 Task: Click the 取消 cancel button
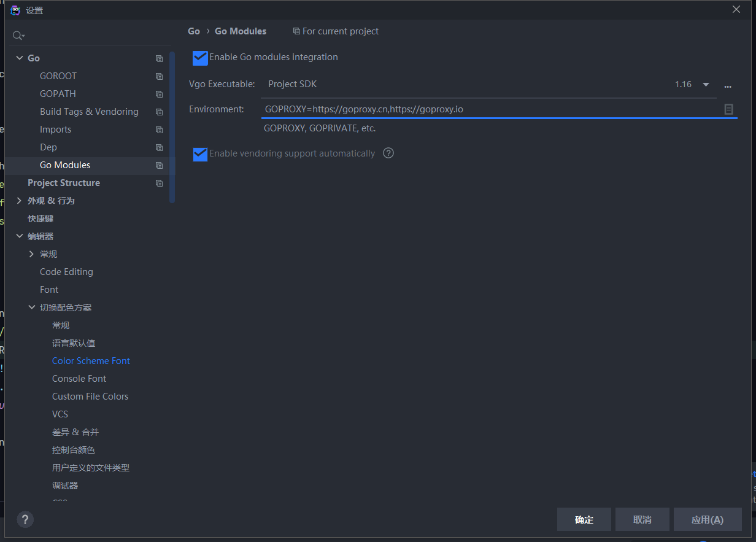(x=642, y=520)
